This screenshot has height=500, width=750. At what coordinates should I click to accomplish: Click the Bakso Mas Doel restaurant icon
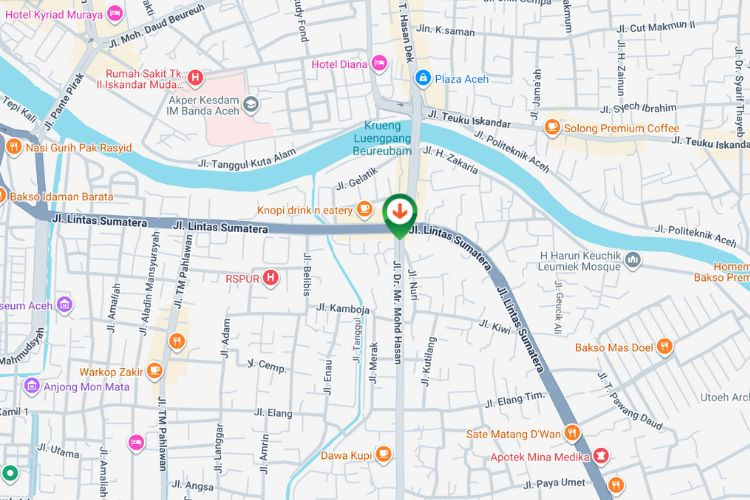click(x=664, y=346)
